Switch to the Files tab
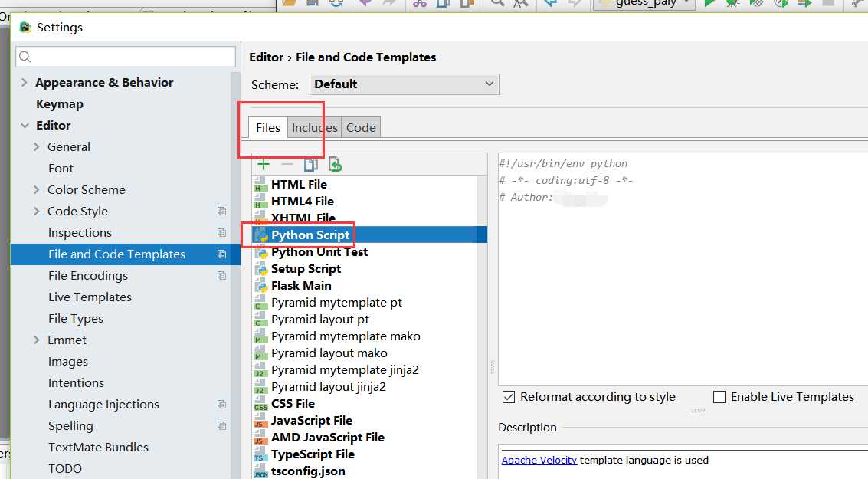 pyautogui.click(x=268, y=127)
